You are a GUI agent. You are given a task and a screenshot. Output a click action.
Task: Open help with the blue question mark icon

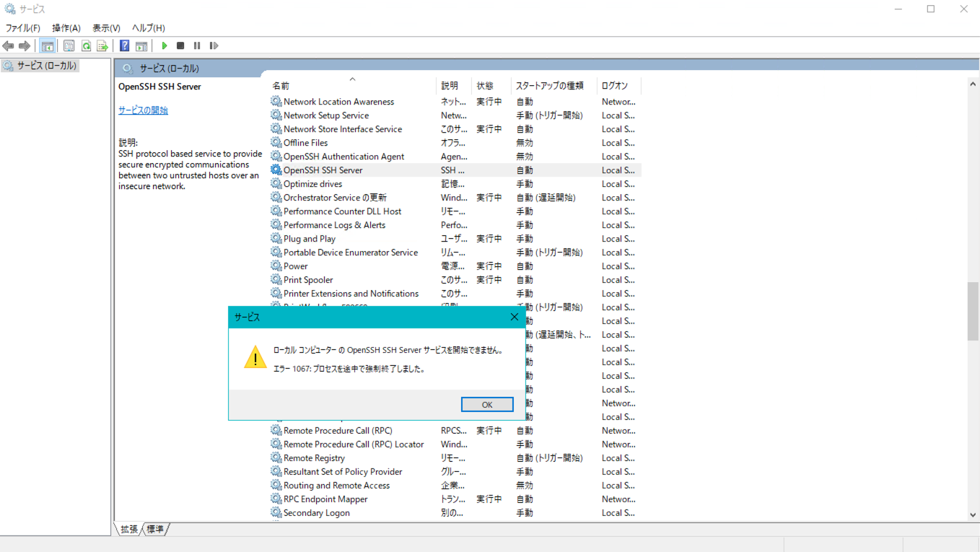(x=124, y=45)
